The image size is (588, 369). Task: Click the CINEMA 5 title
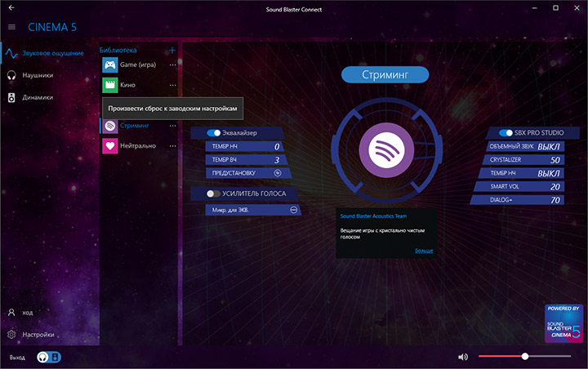52,27
